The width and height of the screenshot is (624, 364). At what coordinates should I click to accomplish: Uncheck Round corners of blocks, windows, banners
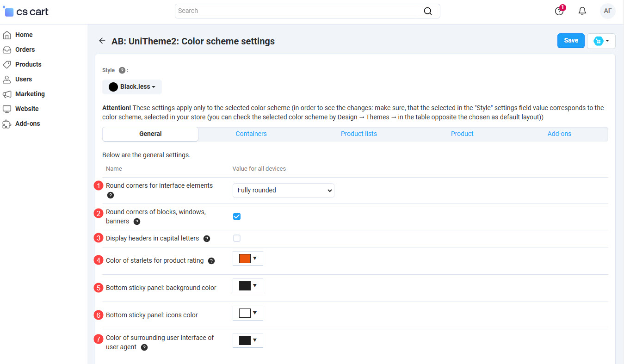[x=237, y=216]
